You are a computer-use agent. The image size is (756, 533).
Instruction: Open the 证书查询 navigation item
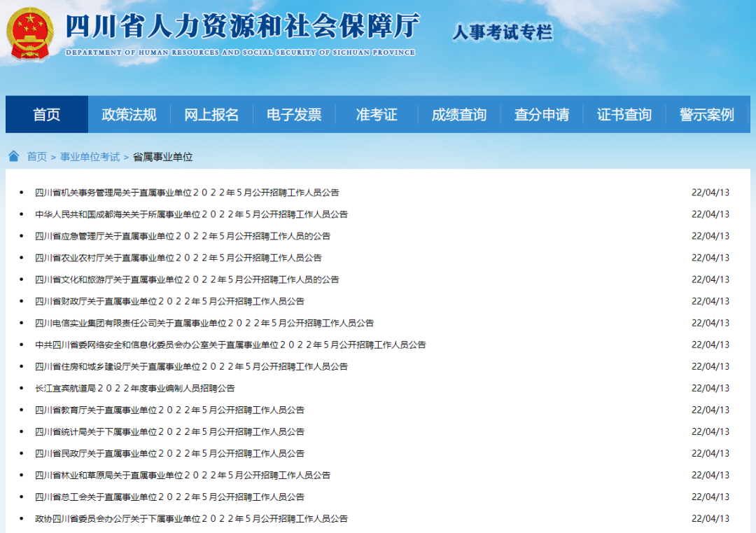(624, 115)
